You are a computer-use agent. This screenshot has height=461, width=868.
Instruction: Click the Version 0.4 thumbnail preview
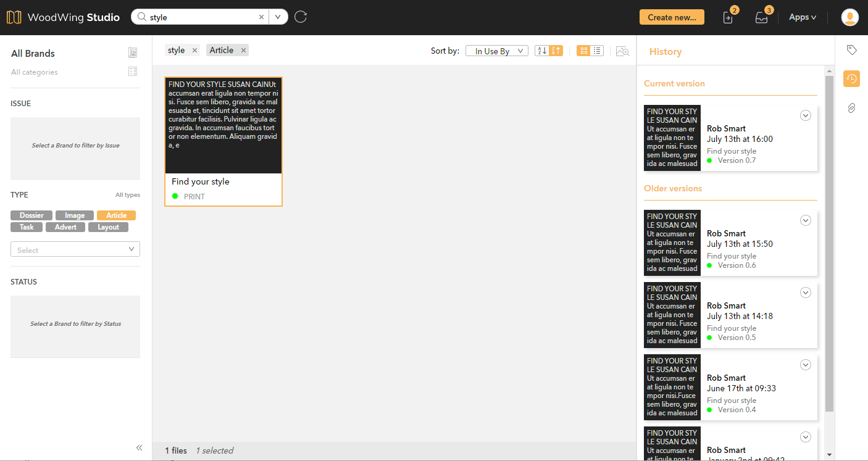click(x=672, y=387)
